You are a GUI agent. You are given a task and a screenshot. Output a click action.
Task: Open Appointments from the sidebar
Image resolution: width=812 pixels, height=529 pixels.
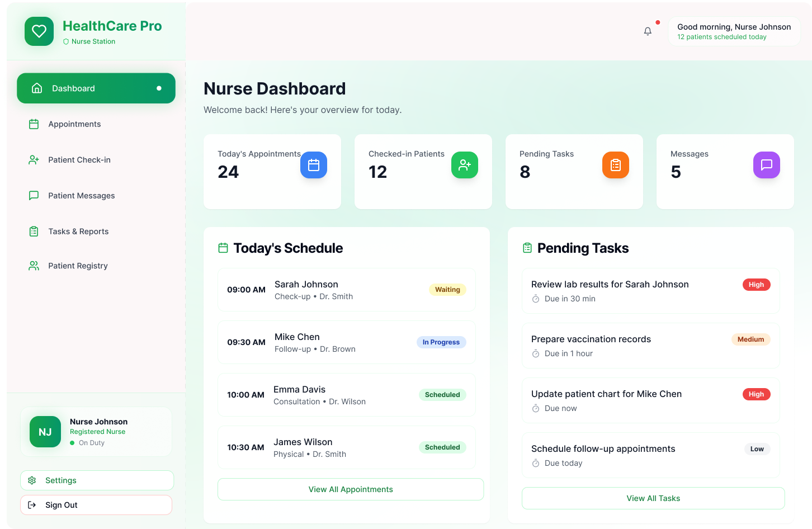(74, 124)
